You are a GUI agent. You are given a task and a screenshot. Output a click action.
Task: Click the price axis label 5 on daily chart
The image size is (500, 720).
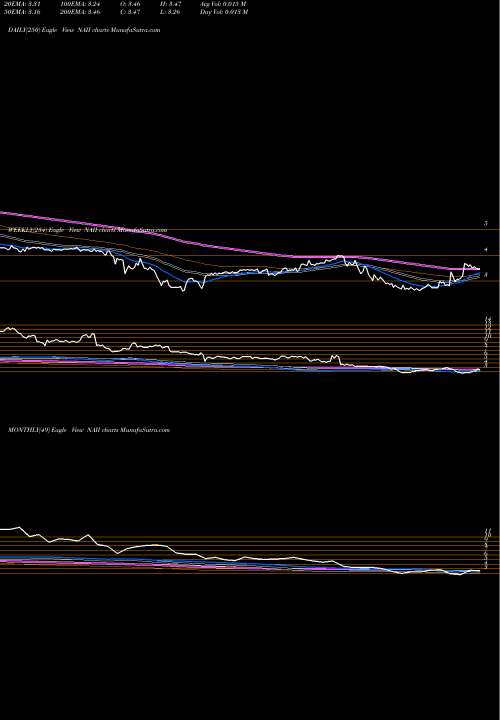coord(486,224)
